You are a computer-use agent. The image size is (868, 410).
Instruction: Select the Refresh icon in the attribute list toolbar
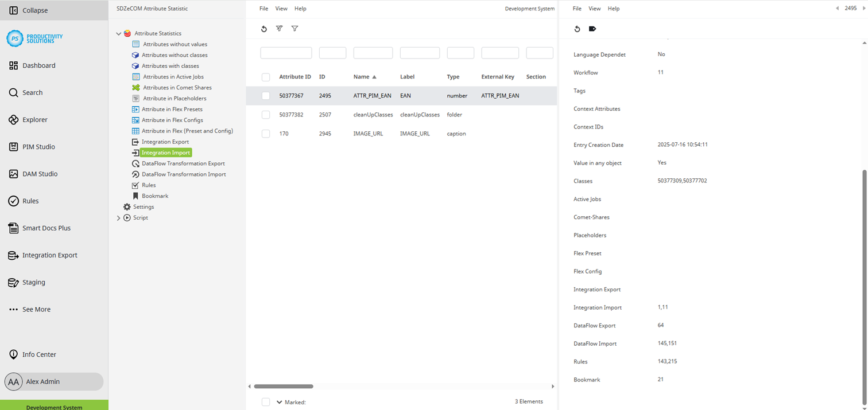tap(264, 29)
